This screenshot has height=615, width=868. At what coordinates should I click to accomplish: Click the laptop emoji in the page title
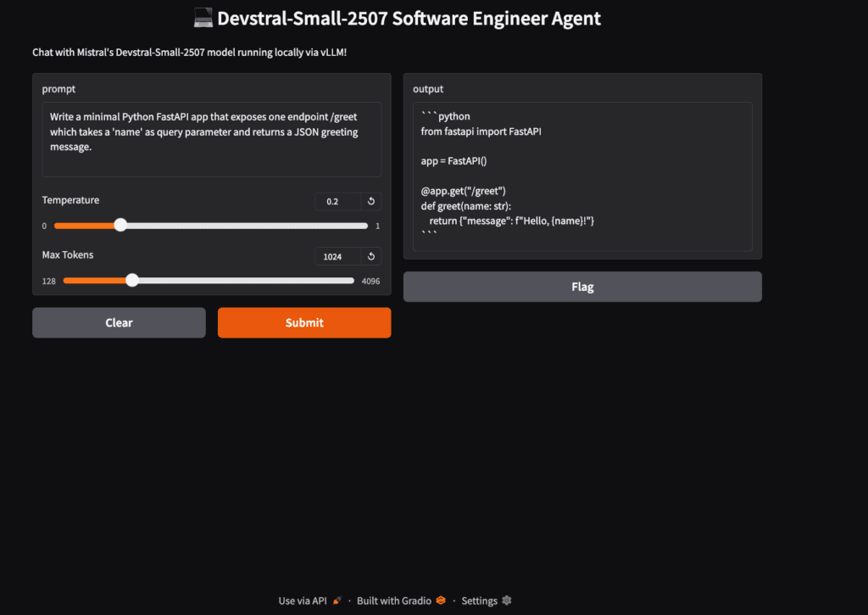[203, 18]
